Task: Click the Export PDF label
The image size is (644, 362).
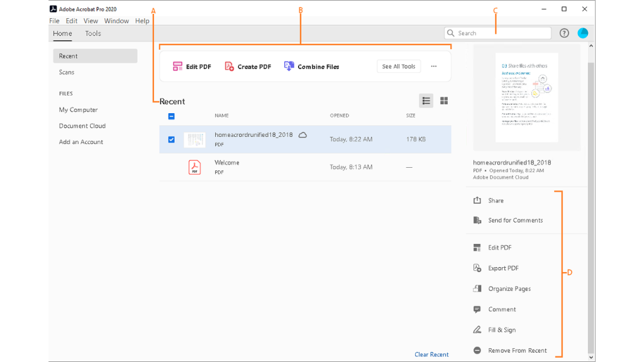Action: click(503, 268)
